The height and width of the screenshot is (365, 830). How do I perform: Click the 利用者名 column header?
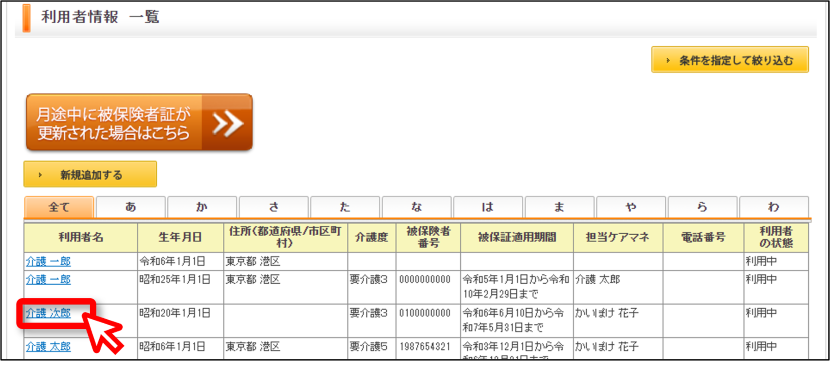pos(81,238)
